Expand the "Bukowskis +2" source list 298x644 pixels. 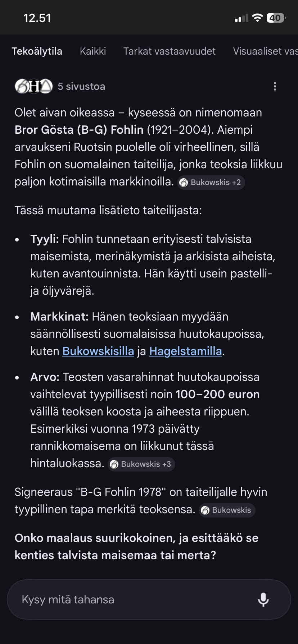click(211, 183)
